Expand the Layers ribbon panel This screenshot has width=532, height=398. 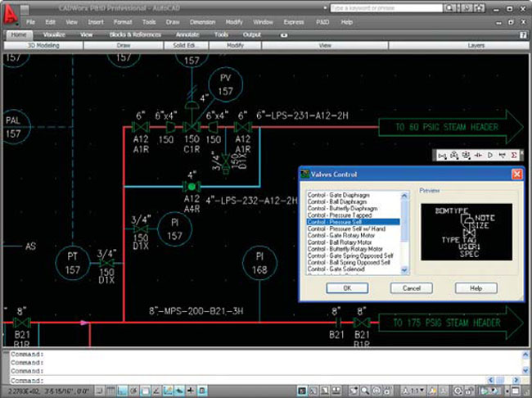pyautogui.click(x=476, y=46)
